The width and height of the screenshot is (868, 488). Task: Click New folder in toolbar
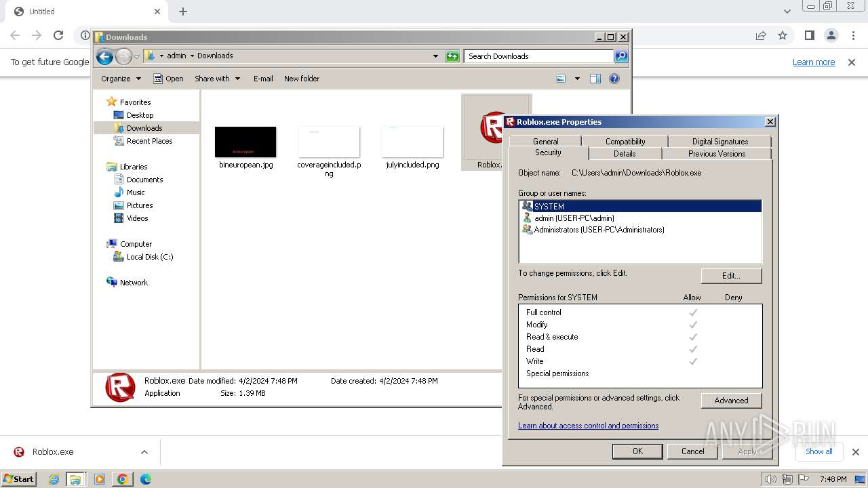point(302,79)
